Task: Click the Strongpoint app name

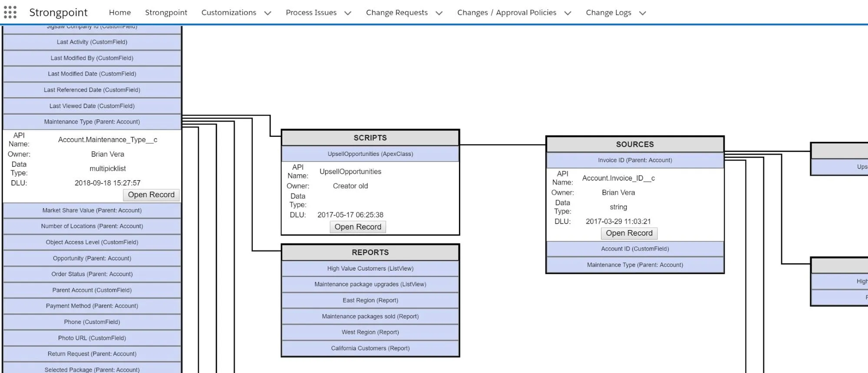Action: coord(58,13)
